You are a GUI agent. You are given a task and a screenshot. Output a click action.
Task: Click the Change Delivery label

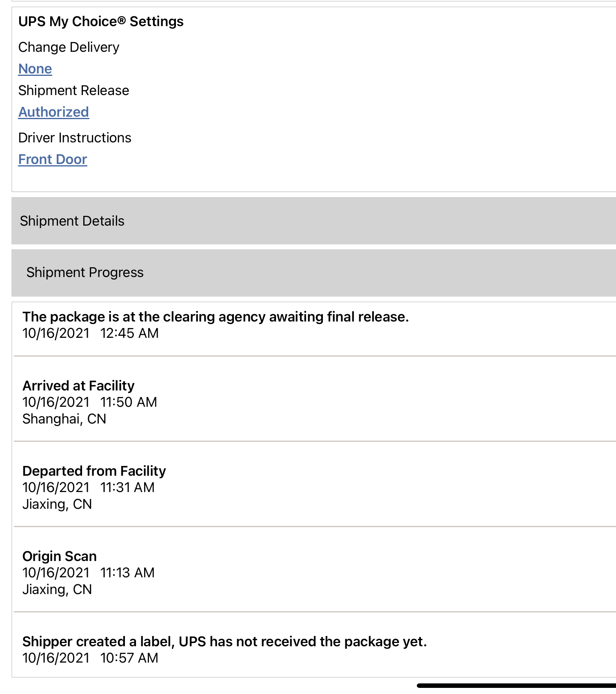[x=69, y=47]
